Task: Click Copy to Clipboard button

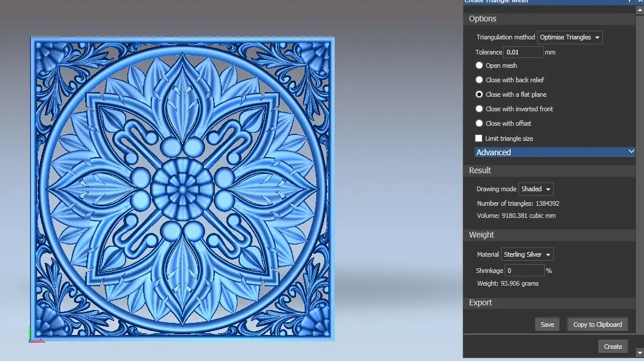Action: tap(597, 324)
